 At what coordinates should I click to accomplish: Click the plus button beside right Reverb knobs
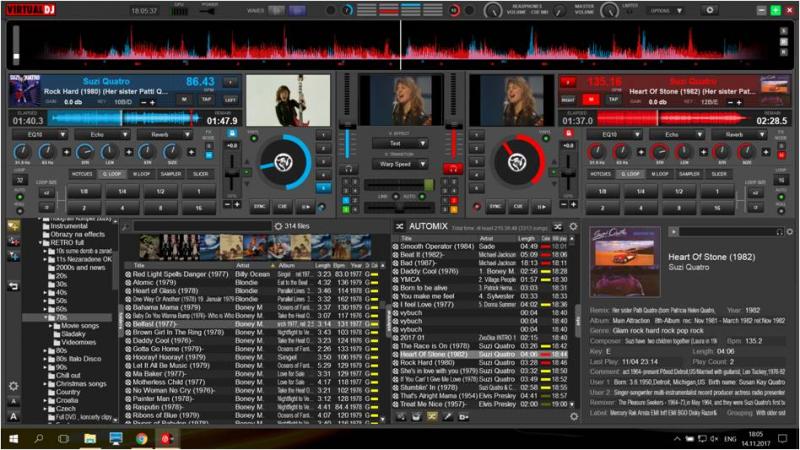pyautogui.click(x=766, y=152)
